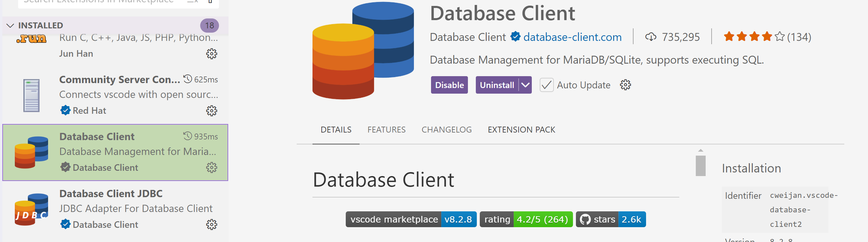Click the Database Client extension title heading
This screenshot has height=242, width=868.
(502, 13)
